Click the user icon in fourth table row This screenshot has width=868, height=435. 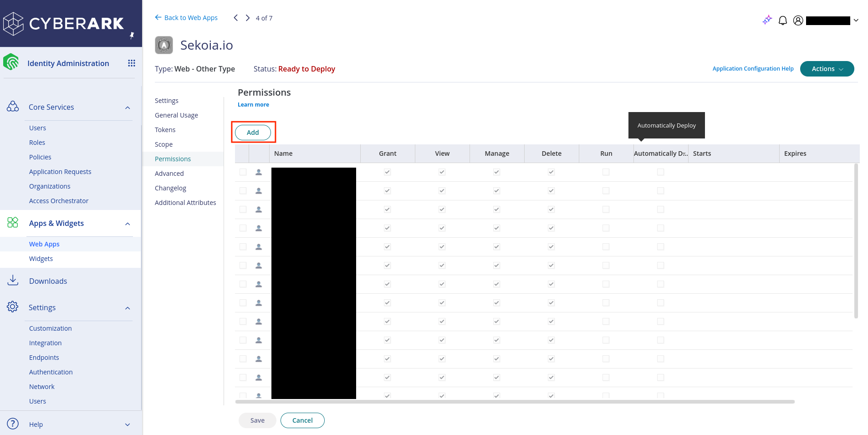pos(259,228)
